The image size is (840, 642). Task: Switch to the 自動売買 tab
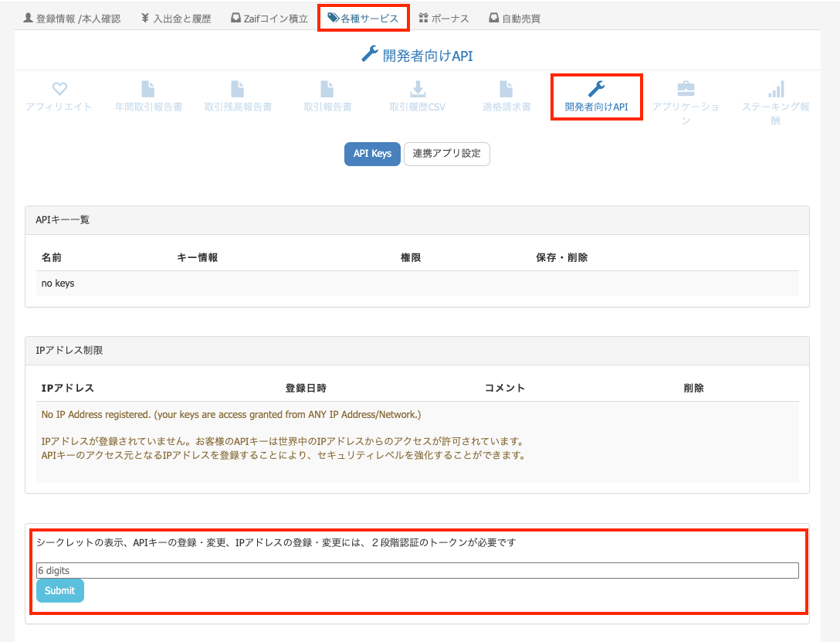click(514, 19)
